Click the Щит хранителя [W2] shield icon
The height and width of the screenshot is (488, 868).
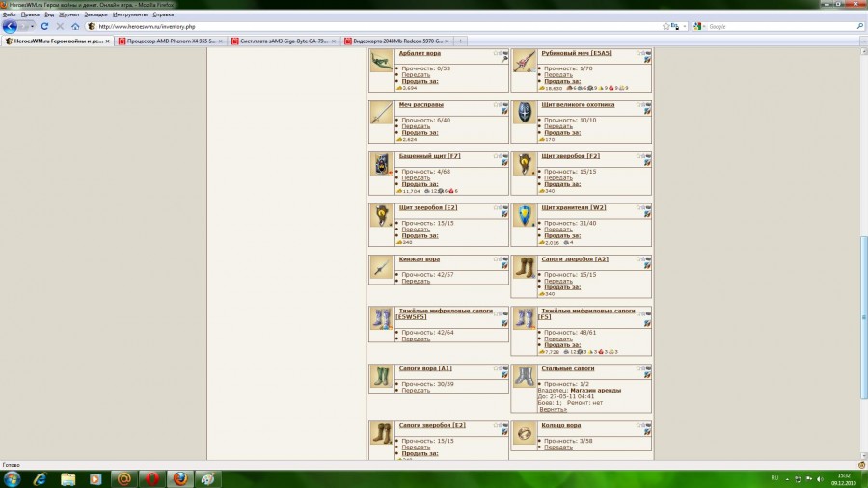525,216
